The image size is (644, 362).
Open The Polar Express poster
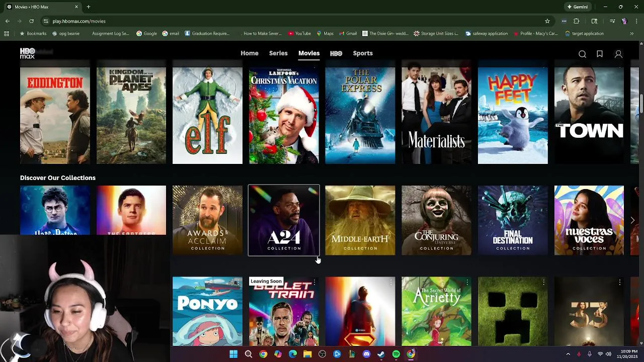point(360,116)
